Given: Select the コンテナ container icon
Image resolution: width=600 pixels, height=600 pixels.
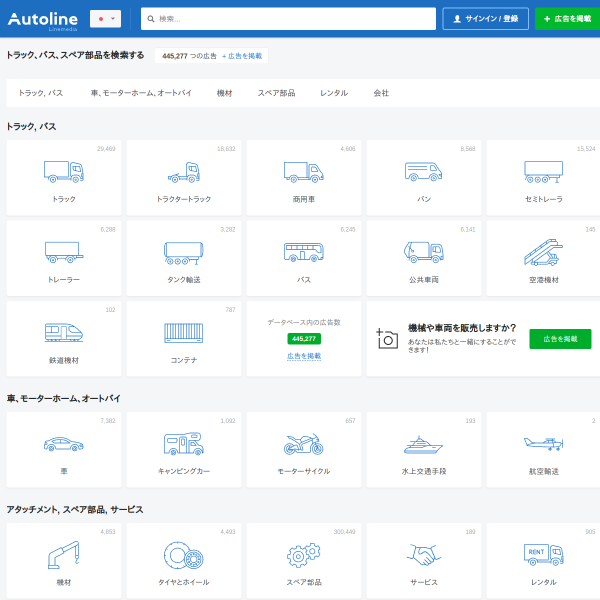Looking at the screenshot, I should click(x=184, y=333).
